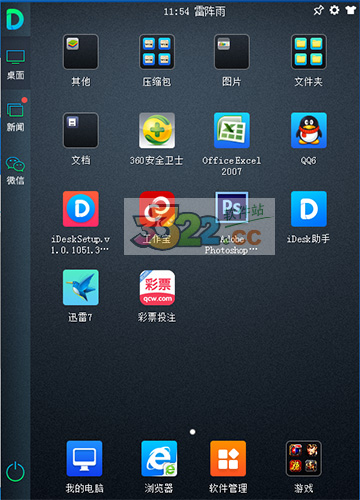Screen dimensions: 360x500
Task: Click the page indicator dot
Action: 192,432
